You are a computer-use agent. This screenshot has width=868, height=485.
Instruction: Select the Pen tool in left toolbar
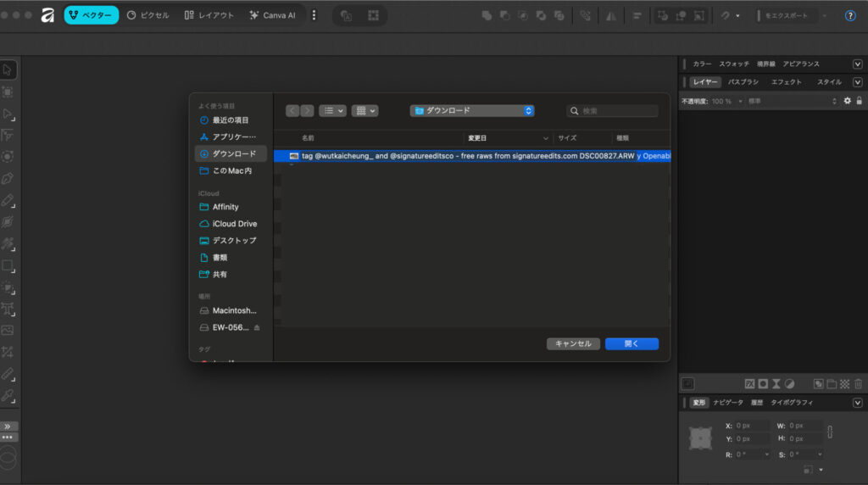(8, 179)
